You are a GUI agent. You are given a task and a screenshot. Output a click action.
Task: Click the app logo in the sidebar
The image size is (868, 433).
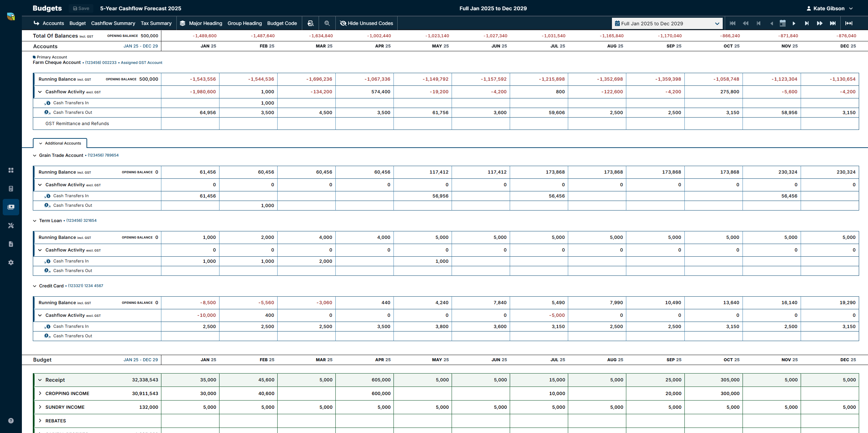coord(11,16)
